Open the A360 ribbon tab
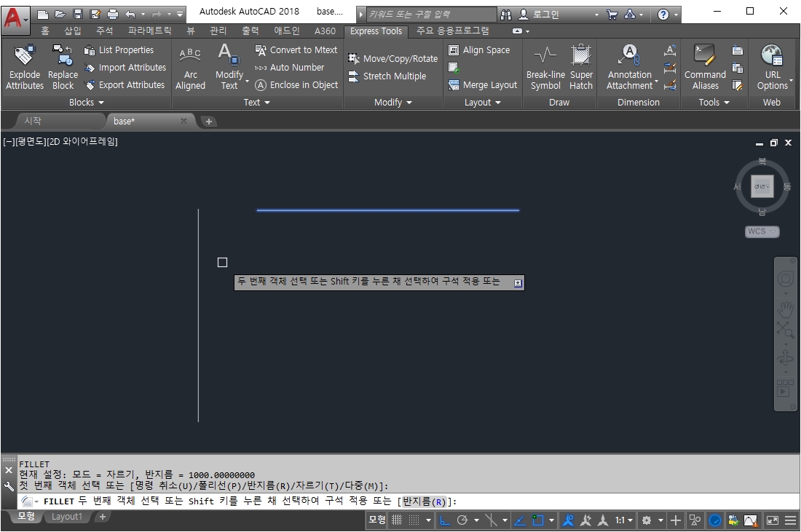Image resolution: width=801 pixels, height=532 pixels. click(x=325, y=31)
